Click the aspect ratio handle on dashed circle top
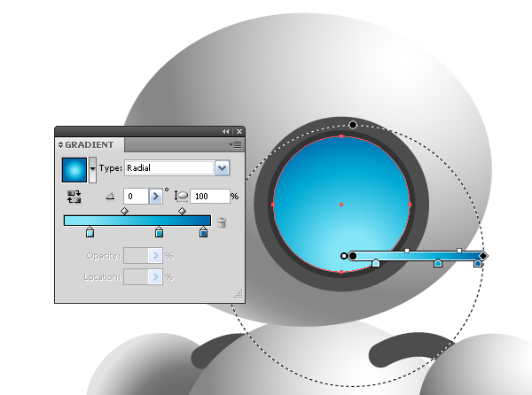 pos(353,125)
